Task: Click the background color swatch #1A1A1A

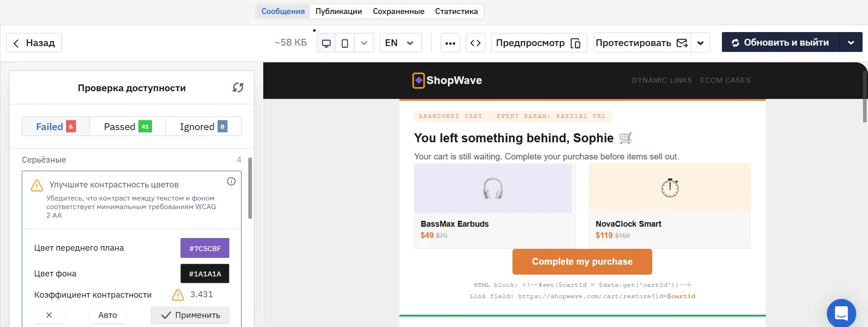Action: (x=205, y=274)
